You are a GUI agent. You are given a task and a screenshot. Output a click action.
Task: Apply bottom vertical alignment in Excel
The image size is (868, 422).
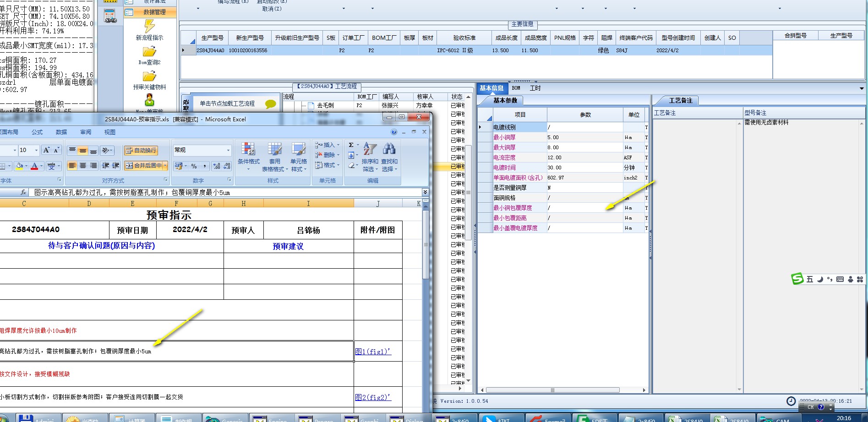93,150
